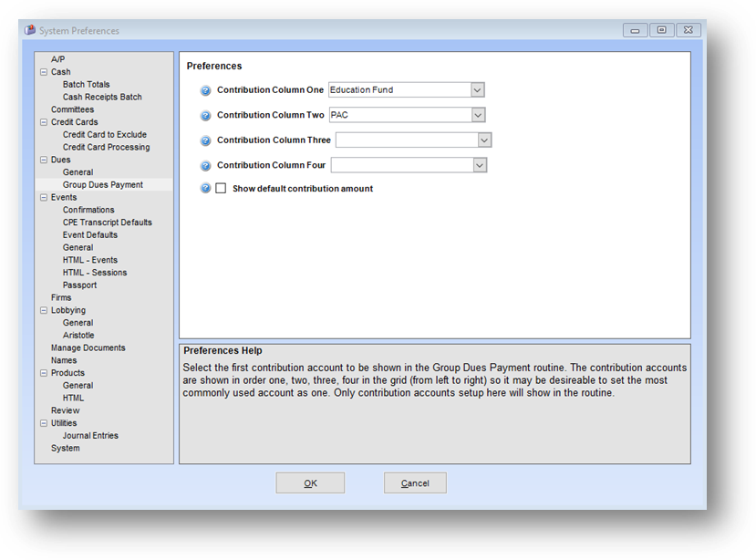Open the Contribution Column Four dropdown

point(480,165)
